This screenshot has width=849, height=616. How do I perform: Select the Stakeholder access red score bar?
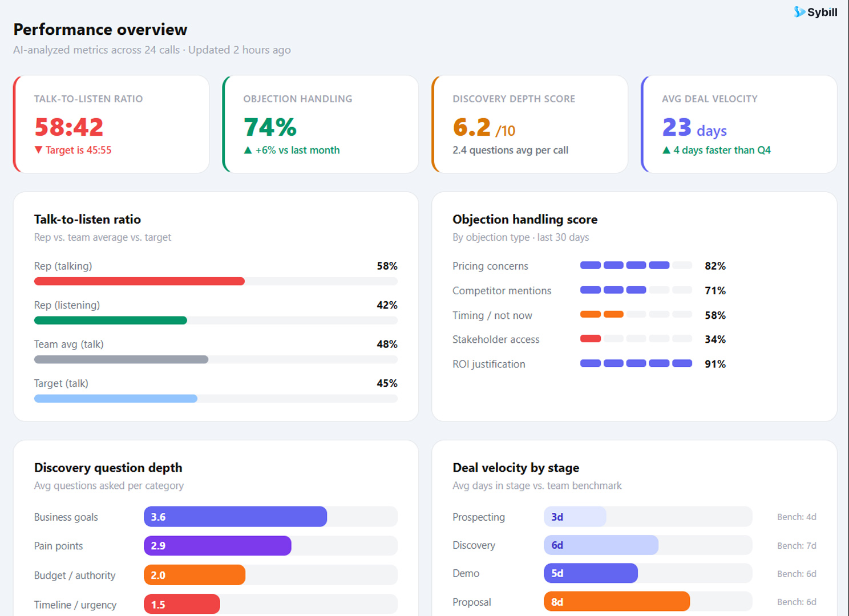[x=591, y=339]
